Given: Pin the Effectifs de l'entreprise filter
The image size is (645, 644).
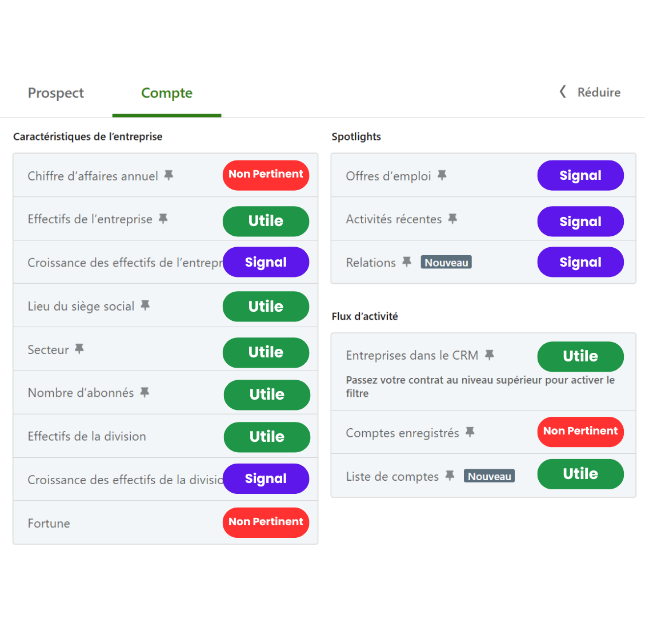Looking at the screenshot, I should coord(163,219).
